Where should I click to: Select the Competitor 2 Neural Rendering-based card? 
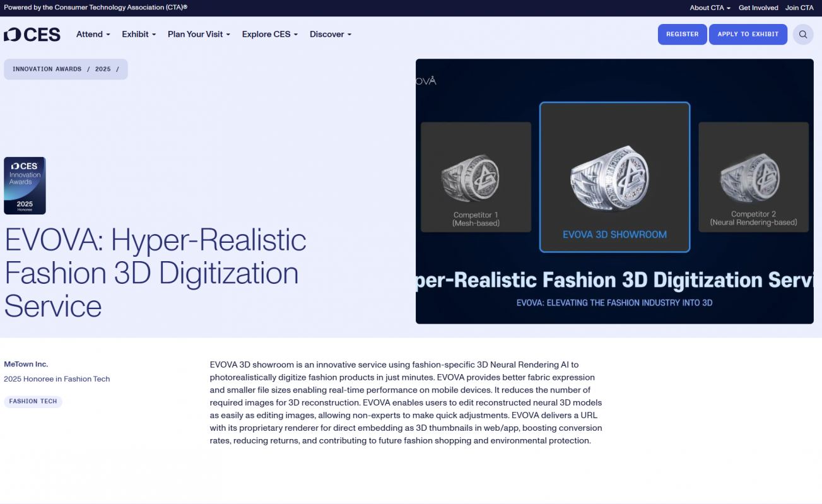[x=753, y=177]
